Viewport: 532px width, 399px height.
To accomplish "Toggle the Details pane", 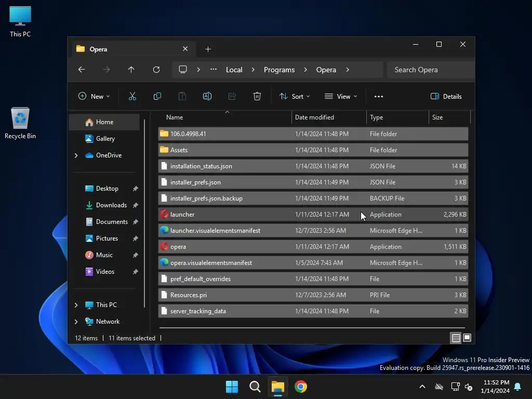I will 446,96.
